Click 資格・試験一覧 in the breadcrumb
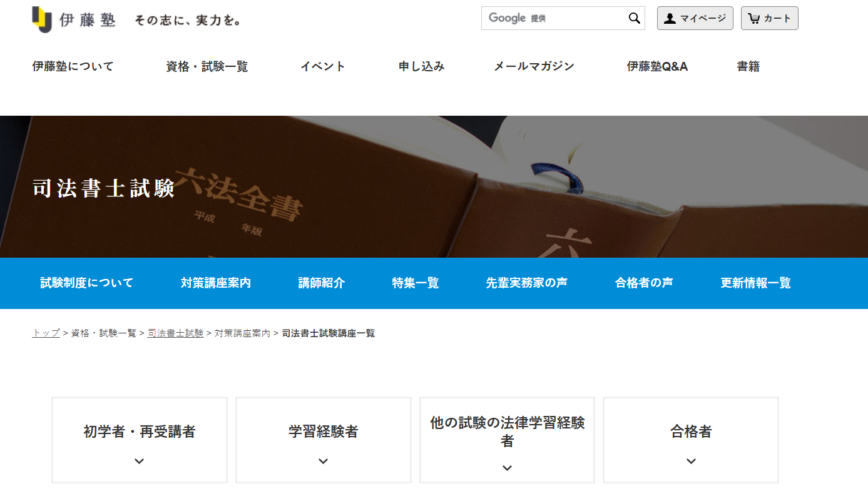This screenshot has width=868, height=491. point(104,333)
